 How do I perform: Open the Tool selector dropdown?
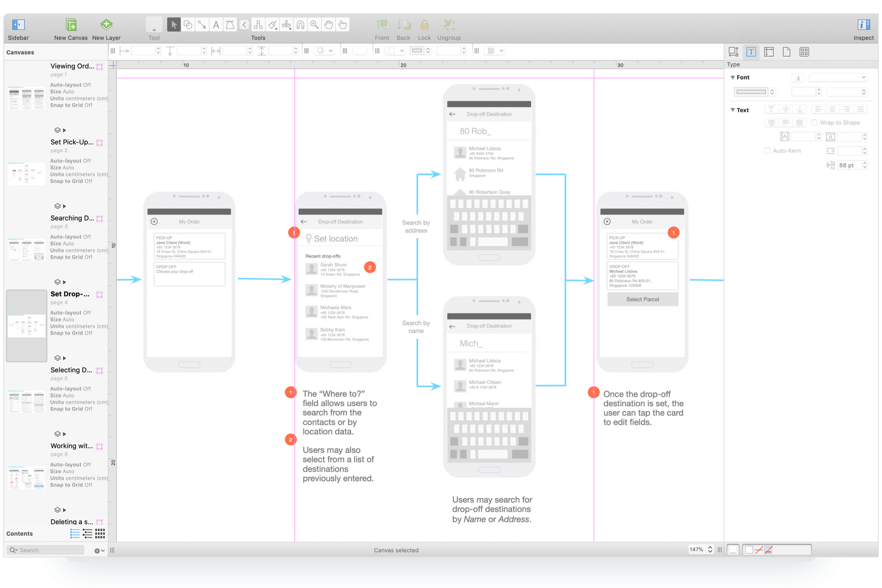[154, 25]
